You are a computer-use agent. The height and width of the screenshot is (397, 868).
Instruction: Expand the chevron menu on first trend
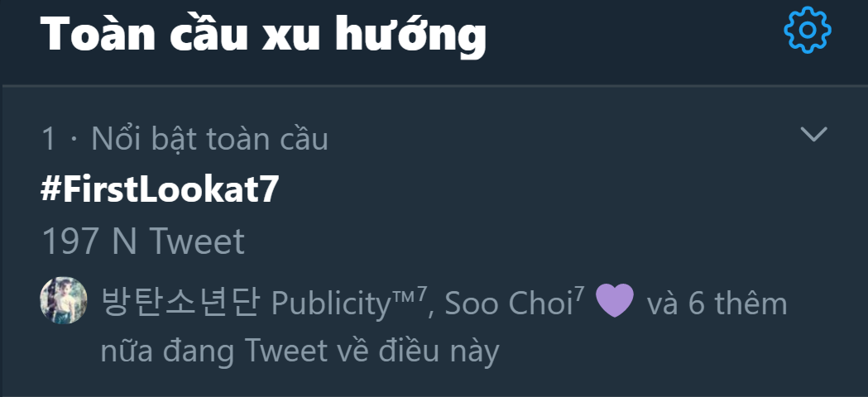pos(813,134)
